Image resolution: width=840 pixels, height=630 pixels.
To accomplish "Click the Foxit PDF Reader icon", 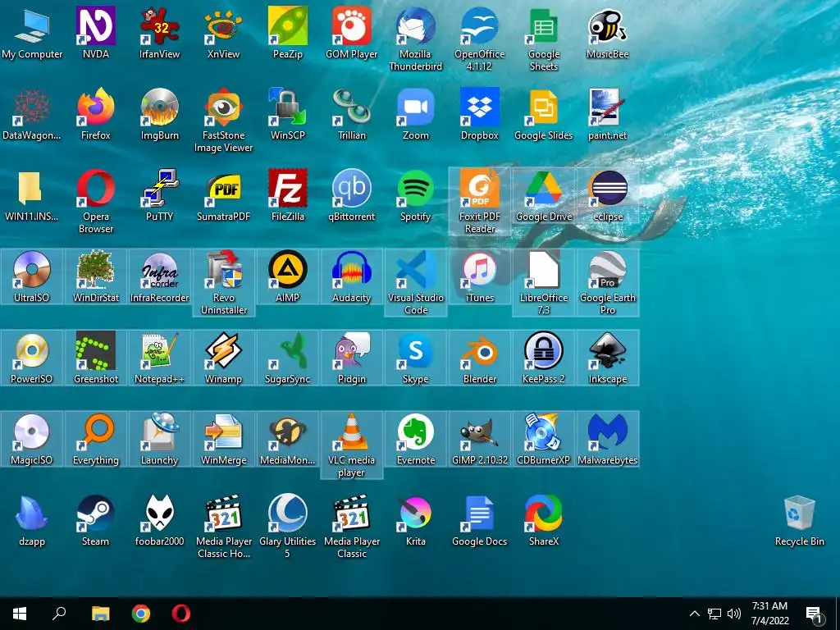I will (479, 202).
